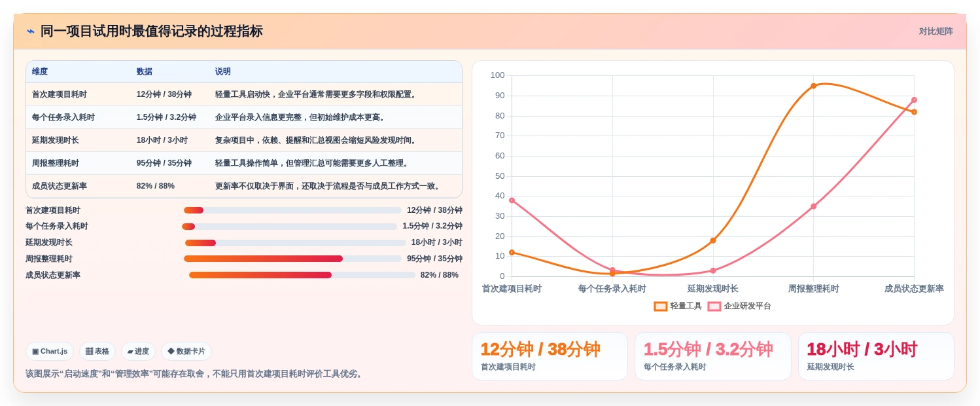
Task: Click table cell 12分钟 / 38分钟
Action: [x=164, y=94]
